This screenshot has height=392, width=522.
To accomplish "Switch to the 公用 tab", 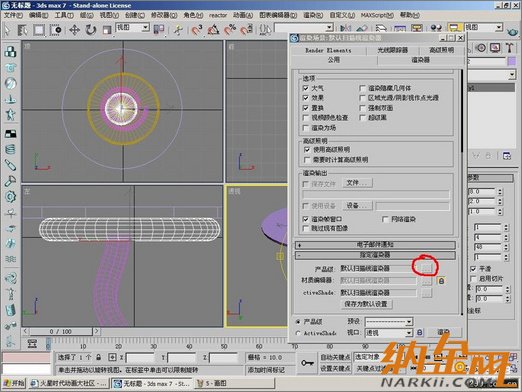I will 334,60.
